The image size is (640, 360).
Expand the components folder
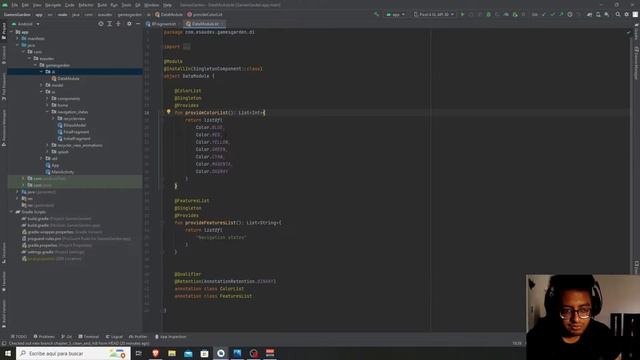(x=47, y=98)
